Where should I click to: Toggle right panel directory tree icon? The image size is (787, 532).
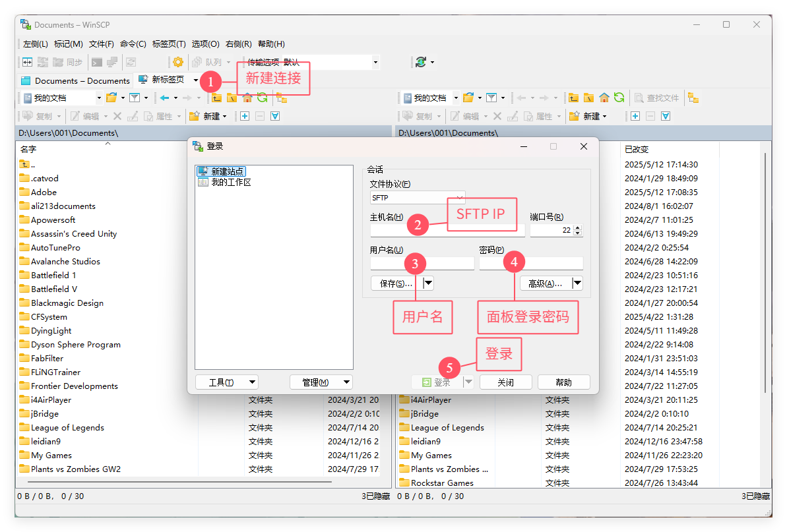click(693, 98)
